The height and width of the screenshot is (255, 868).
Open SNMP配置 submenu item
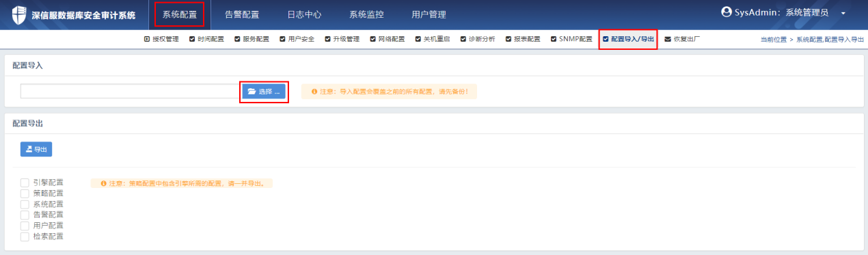(571, 39)
